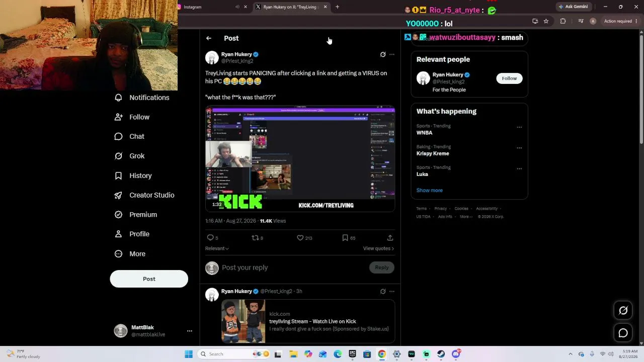Open the floating chat messages button

pos(623,333)
